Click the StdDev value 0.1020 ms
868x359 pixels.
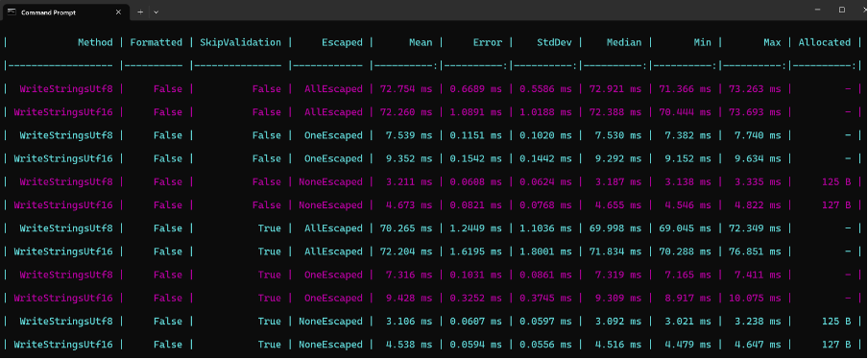(545, 135)
